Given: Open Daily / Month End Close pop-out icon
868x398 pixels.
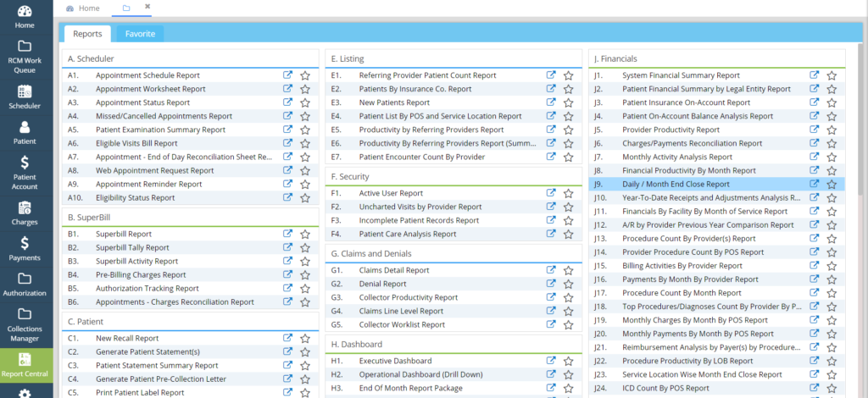Looking at the screenshot, I should point(815,184).
